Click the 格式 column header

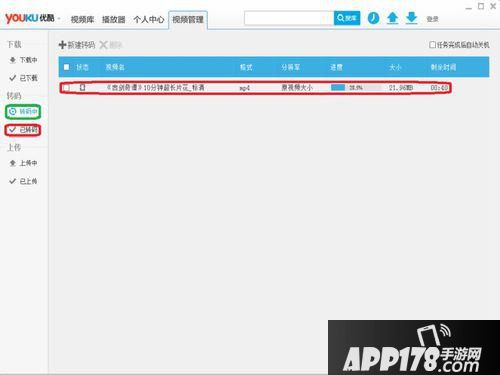(246, 67)
